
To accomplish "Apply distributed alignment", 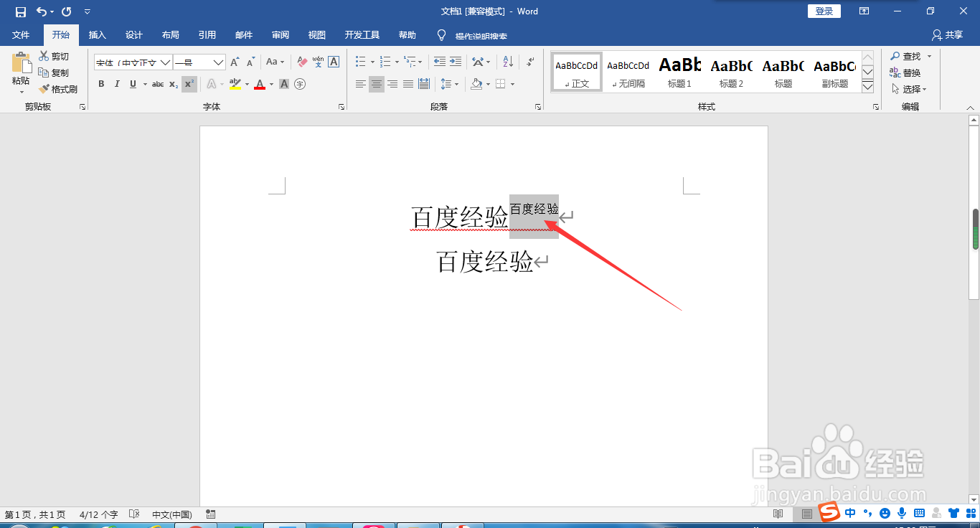I will tap(424, 84).
